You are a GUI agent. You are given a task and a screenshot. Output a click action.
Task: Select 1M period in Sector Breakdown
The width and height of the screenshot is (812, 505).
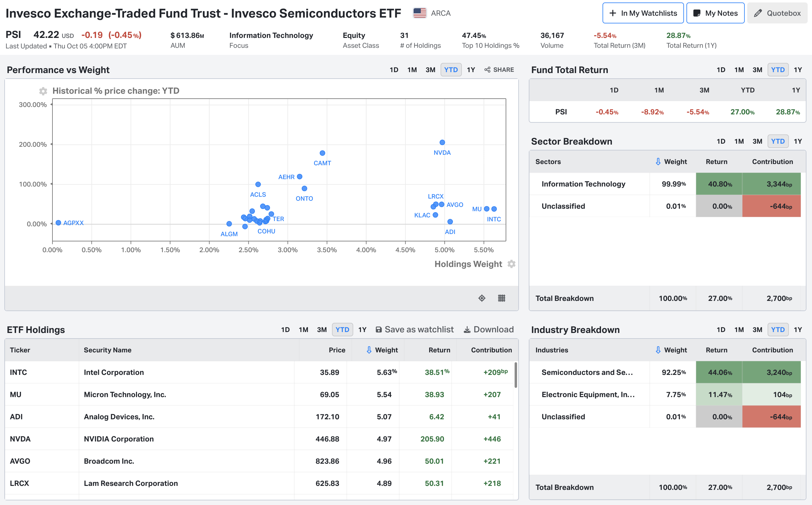739,141
